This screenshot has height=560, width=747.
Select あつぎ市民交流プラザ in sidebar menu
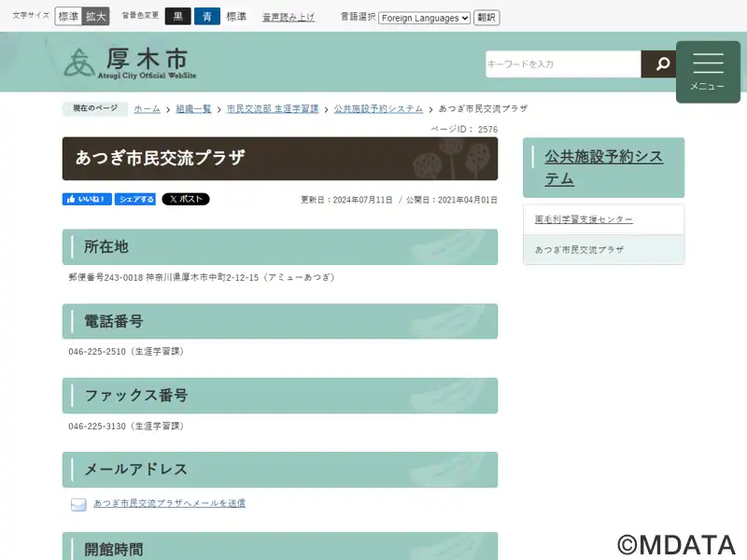(x=579, y=250)
